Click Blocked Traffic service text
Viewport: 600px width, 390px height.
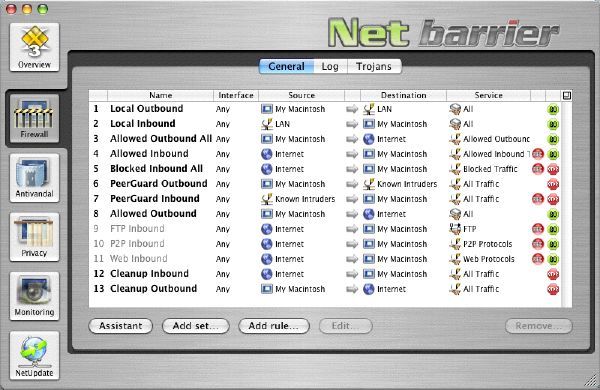click(x=490, y=169)
